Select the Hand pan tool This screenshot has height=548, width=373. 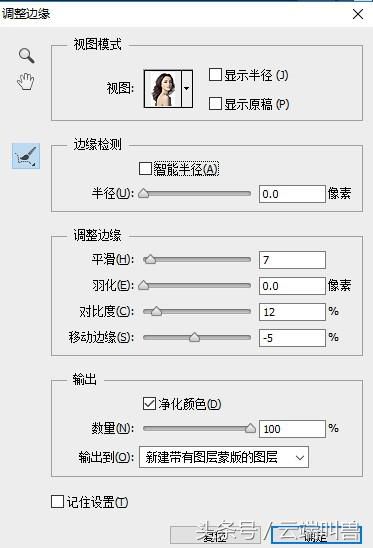point(26,81)
